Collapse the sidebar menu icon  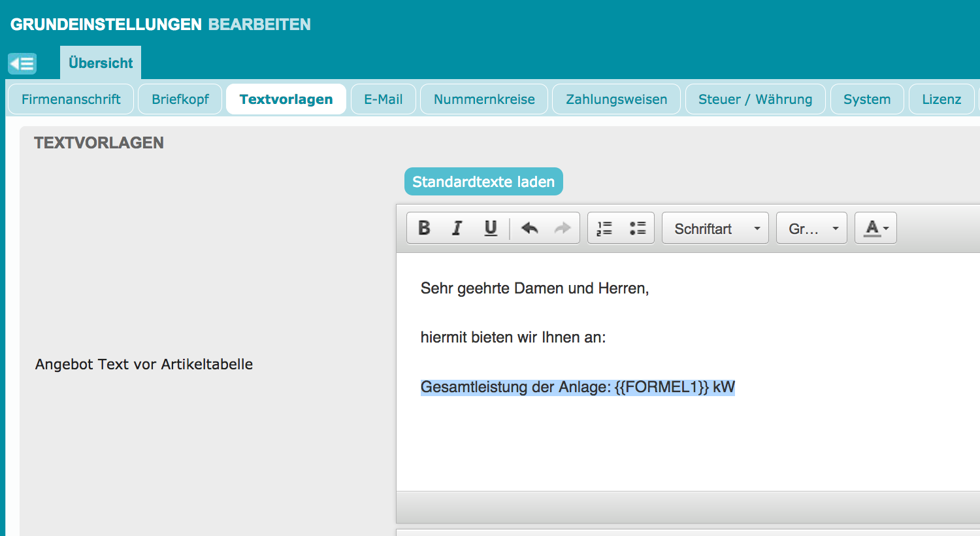[x=22, y=63]
